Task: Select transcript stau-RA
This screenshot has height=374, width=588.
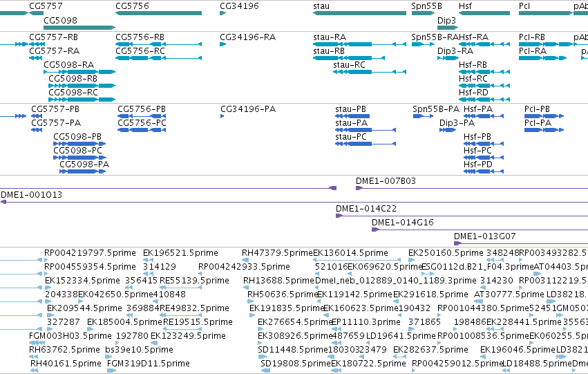Action: click(x=330, y=37)
